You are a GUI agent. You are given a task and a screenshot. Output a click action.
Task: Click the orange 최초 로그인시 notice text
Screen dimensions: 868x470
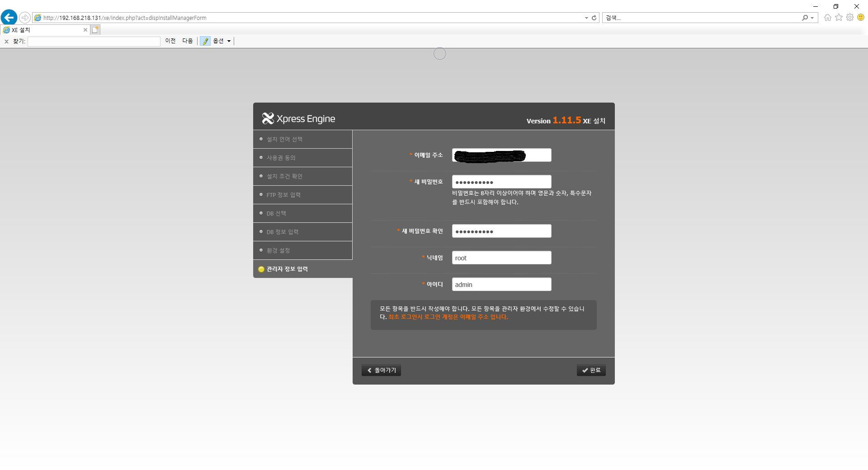pos(448,317)
